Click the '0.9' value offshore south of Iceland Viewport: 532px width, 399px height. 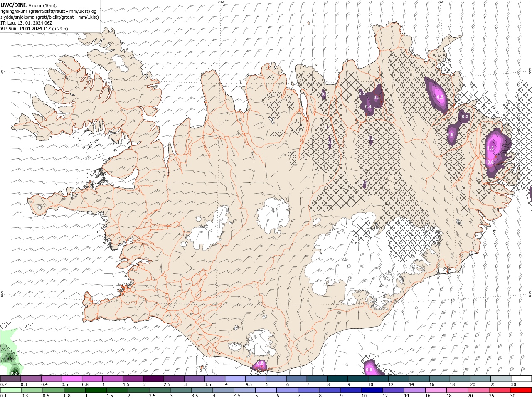pos(369,369)
